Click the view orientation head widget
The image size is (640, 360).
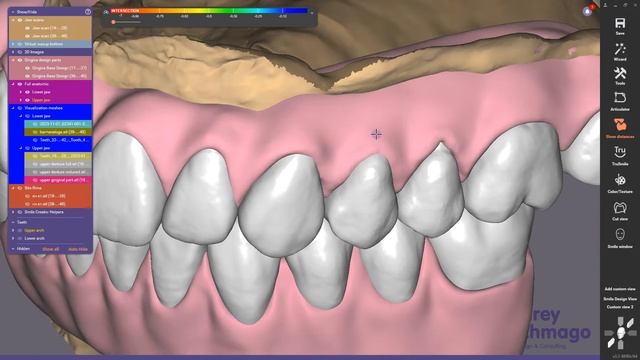pos(620,333)
